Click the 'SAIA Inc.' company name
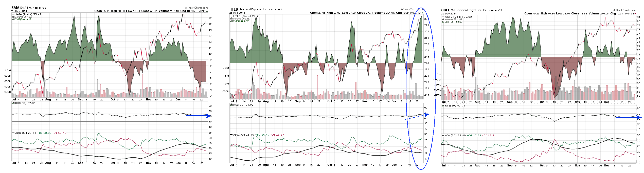Viewport: 644px width, 173px height. point(26,8)
